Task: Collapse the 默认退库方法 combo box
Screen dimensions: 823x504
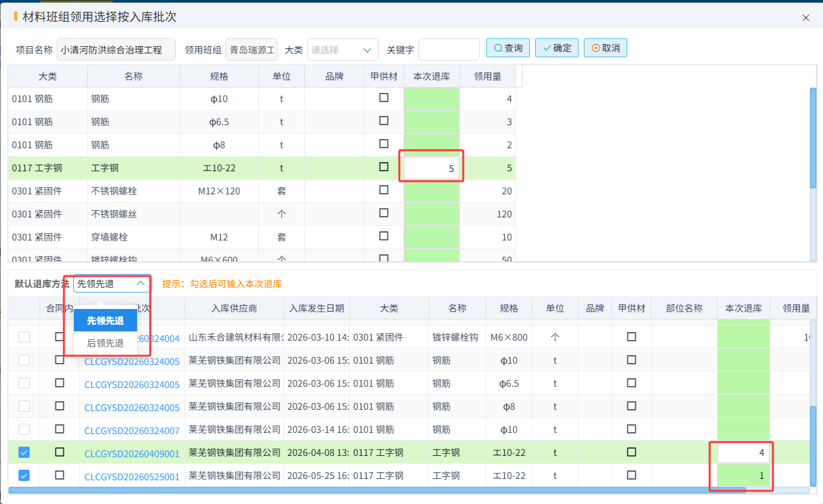Action: click(113, 284)
